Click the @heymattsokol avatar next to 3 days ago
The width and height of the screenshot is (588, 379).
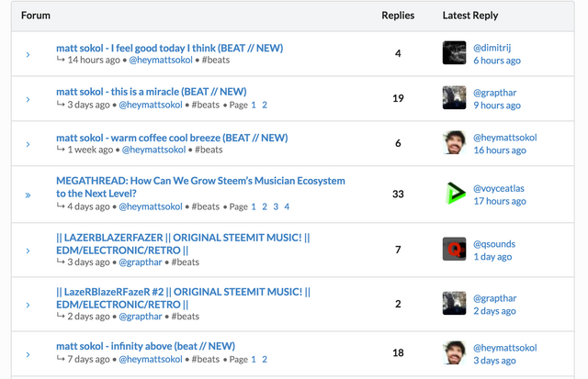point(454,353)
